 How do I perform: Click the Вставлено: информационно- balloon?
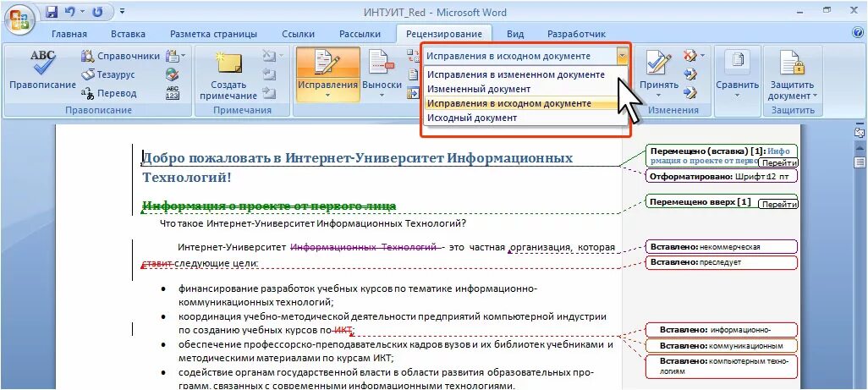tap(722, 330)
